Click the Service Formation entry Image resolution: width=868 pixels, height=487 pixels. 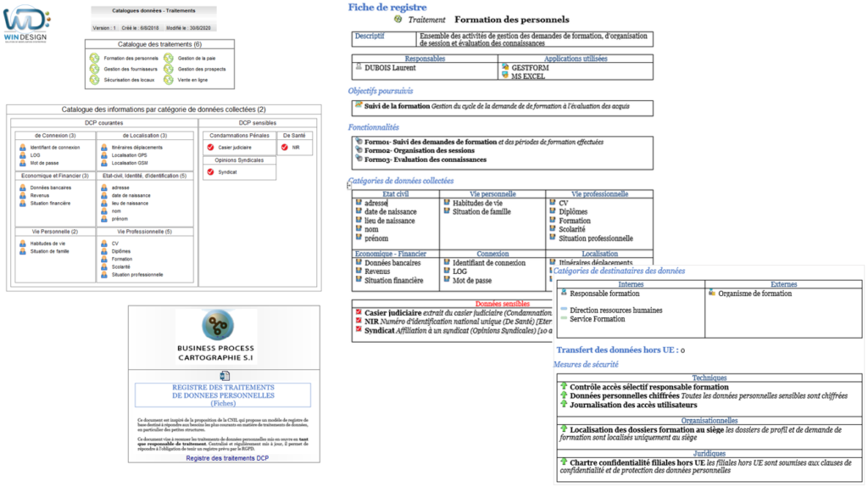597,319
